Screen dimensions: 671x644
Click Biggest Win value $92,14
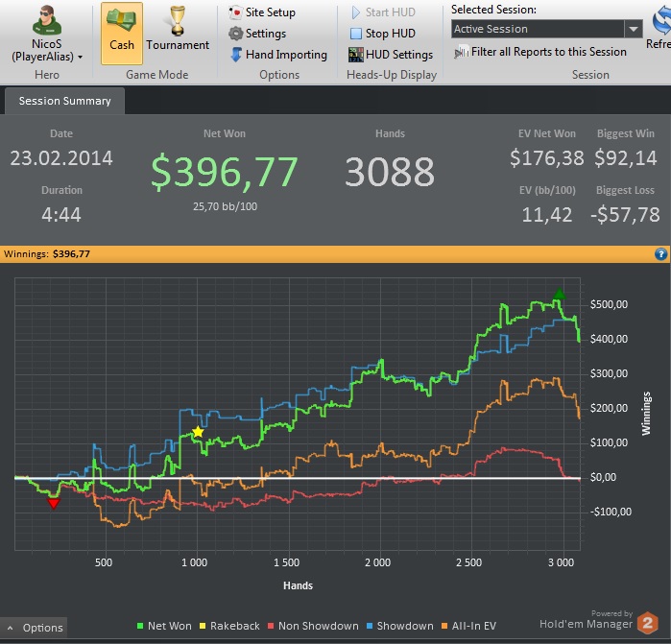pos(625,158)
